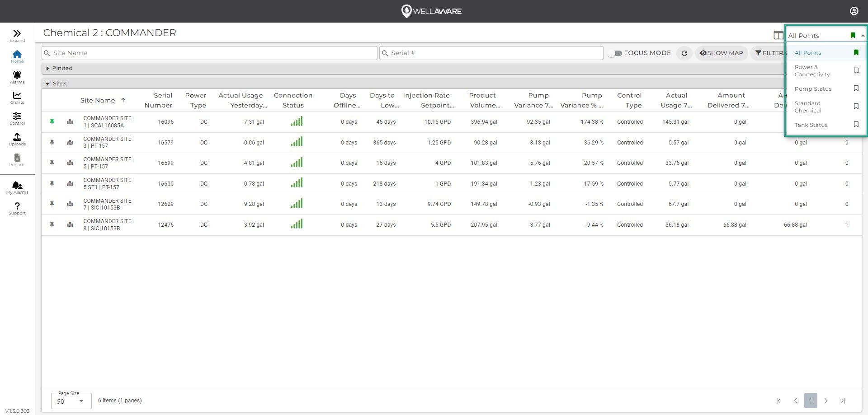Pin the COMMANDER SITE 7 row
Image resolution: width=868 pixels, height=415 pixels.
[52, 204]
